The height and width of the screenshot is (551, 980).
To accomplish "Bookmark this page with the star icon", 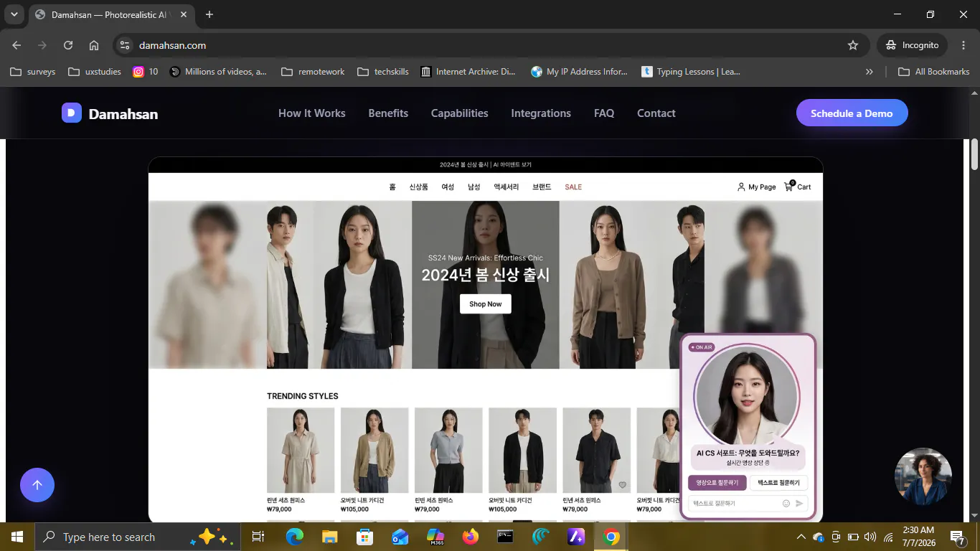I will [853, 45].
